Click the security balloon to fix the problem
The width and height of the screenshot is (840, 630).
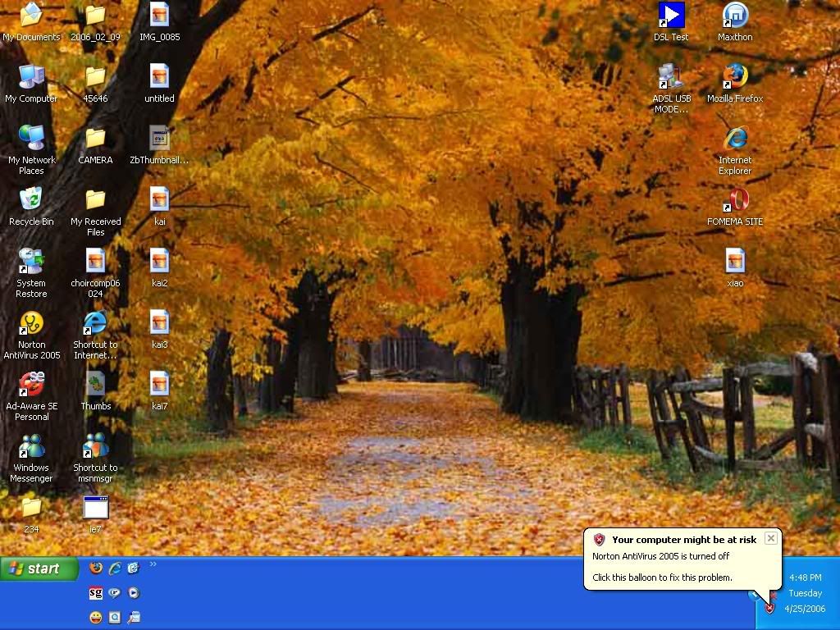coord(663,567)
